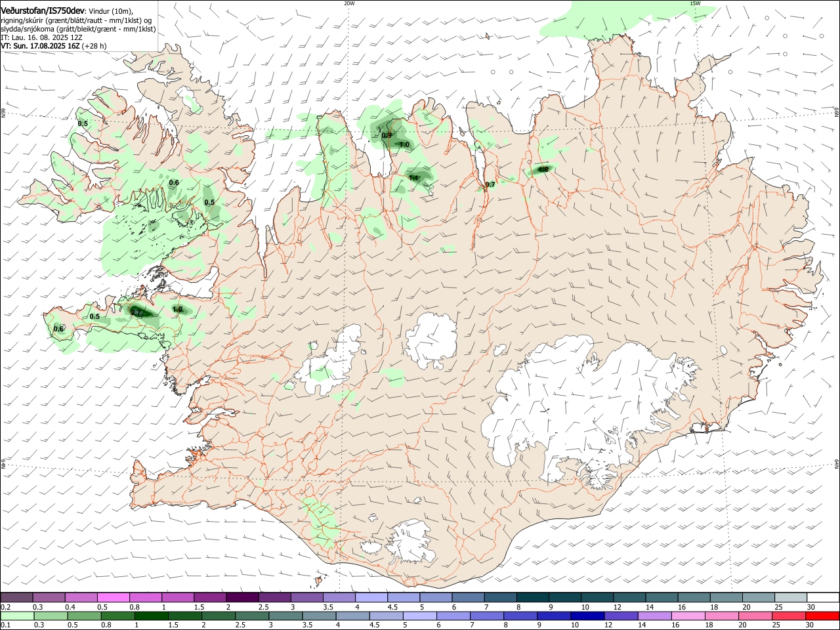The width and height of the screenshot is (840, 630).
Task: Click the 1.1 precipitation value on the map
Action: 414,178
